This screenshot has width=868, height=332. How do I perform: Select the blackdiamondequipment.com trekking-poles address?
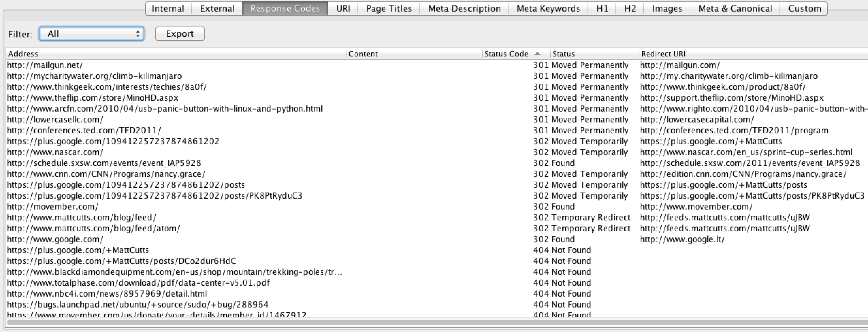click(175, 272)
